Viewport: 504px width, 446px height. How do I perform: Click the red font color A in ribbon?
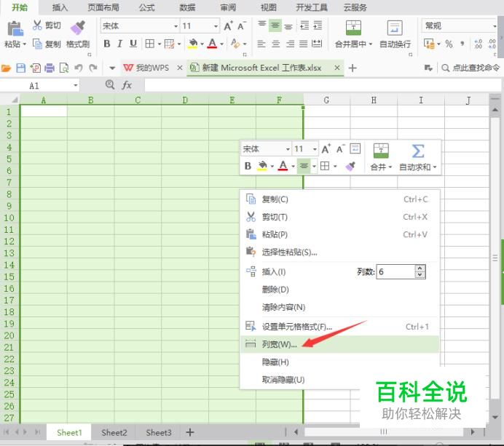[x=212, y=44]
